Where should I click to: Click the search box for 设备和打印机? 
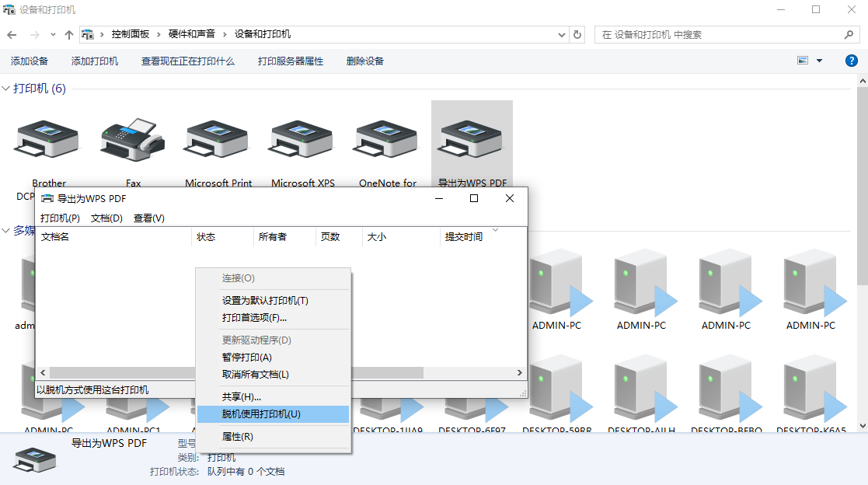click(723, 34)
